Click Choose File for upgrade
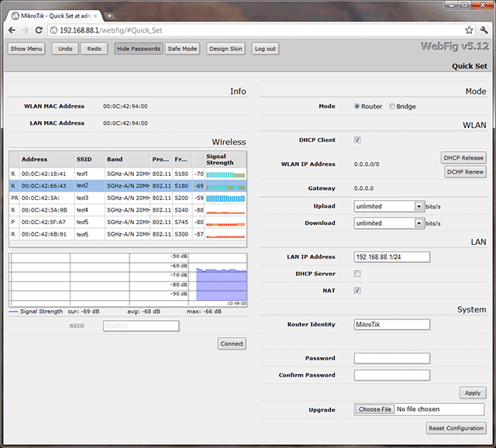This screenshot has height=448, width=496. coord(375,409)
